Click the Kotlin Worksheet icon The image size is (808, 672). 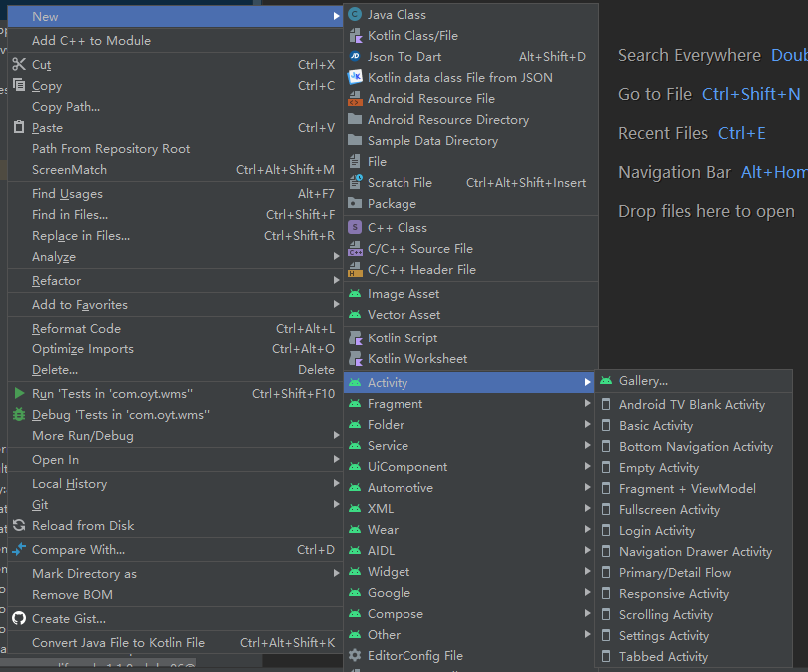click(355, 359)
